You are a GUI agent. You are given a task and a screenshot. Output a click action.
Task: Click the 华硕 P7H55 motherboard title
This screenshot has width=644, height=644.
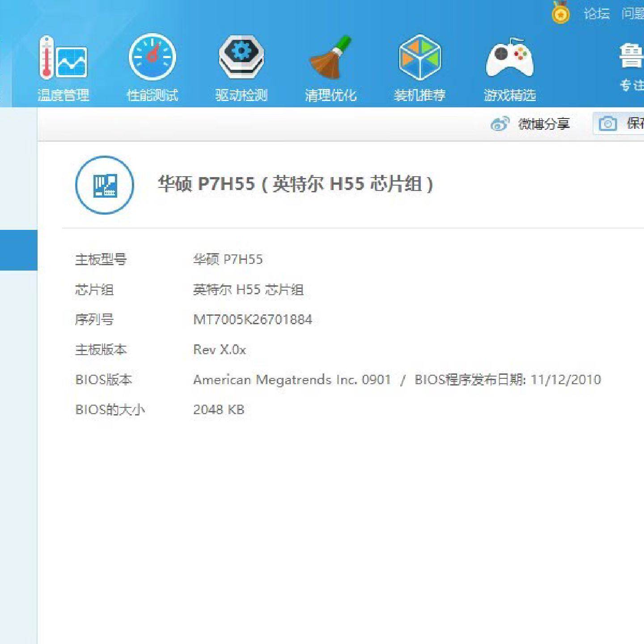click(x=295, y=184)
